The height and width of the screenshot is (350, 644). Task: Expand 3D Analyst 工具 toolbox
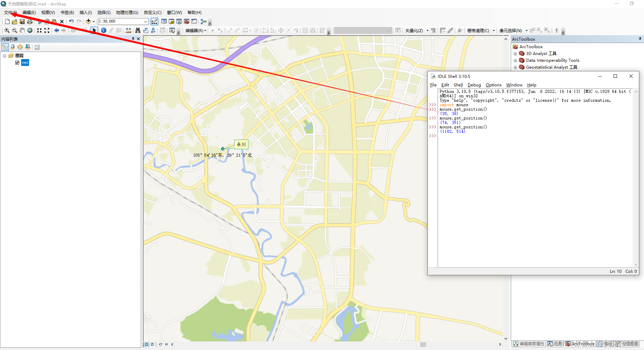515,54
